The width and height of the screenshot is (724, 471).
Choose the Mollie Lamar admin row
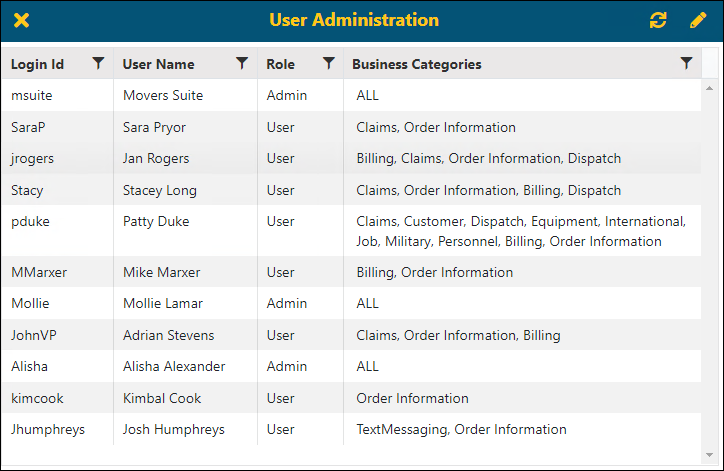tap(160, 303)
